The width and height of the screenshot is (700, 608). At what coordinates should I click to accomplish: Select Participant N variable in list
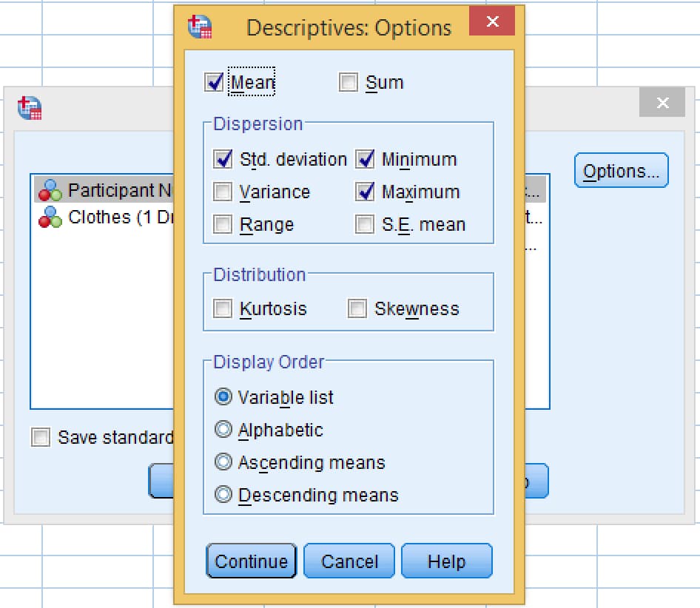pos(104,190)
